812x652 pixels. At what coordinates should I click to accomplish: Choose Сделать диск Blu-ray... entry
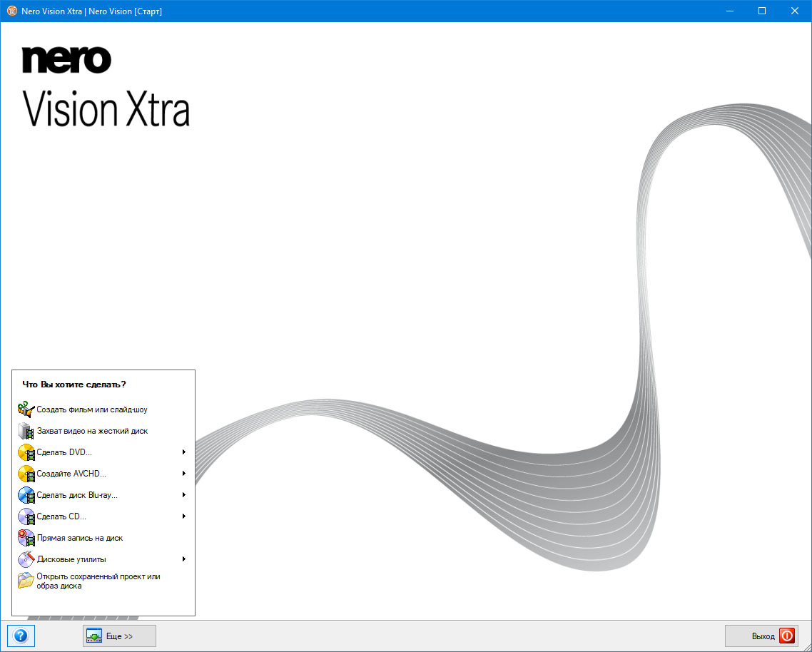tap(77, 495)
